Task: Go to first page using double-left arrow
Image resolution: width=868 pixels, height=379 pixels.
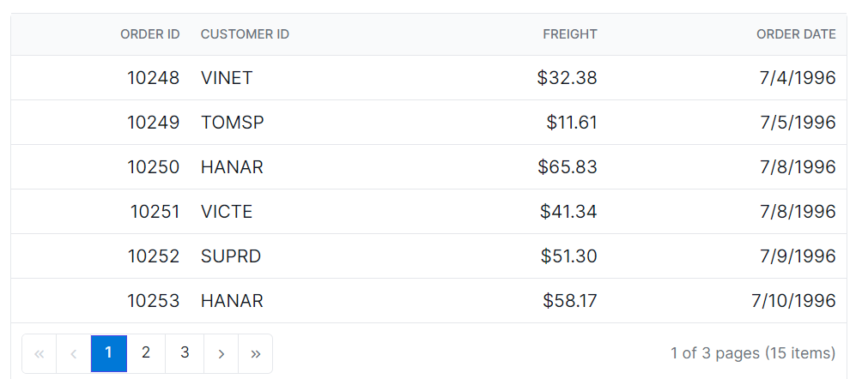Action: [39, 353]
